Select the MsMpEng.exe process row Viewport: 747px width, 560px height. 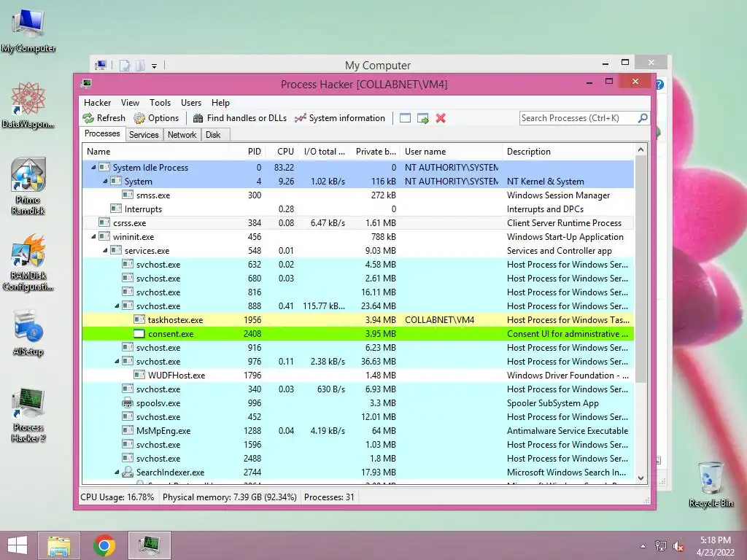pos(358,430)
